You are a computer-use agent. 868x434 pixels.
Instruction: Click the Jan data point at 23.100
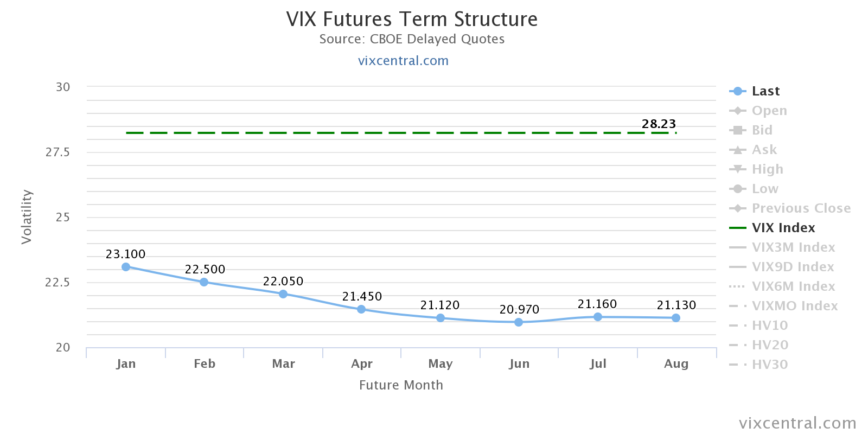[x=126, y=267]
